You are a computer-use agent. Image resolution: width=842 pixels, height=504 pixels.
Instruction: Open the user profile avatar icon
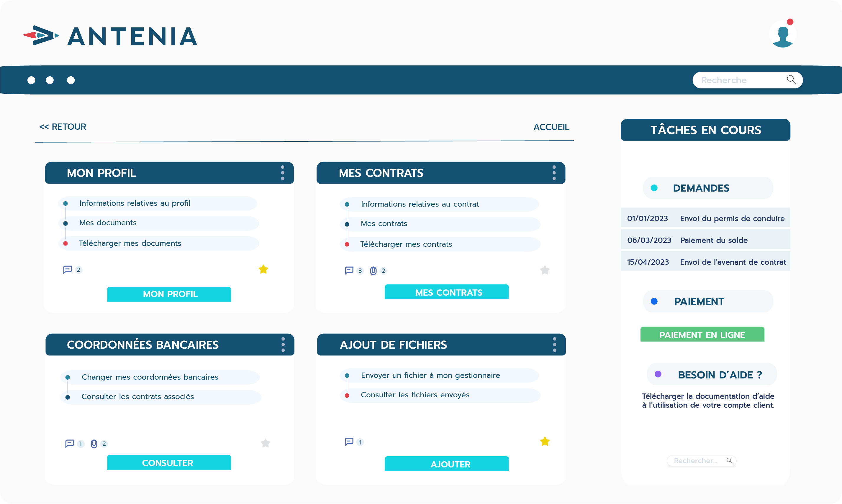782,34
